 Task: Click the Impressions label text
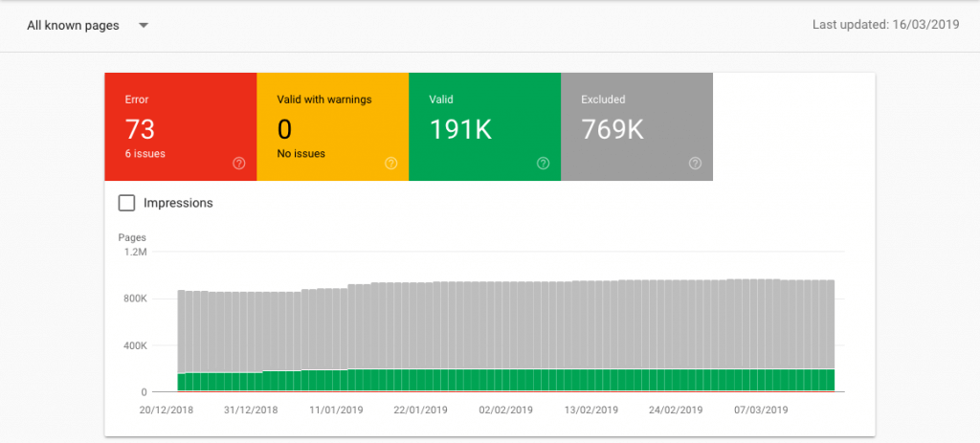click(x=178, y=203)
